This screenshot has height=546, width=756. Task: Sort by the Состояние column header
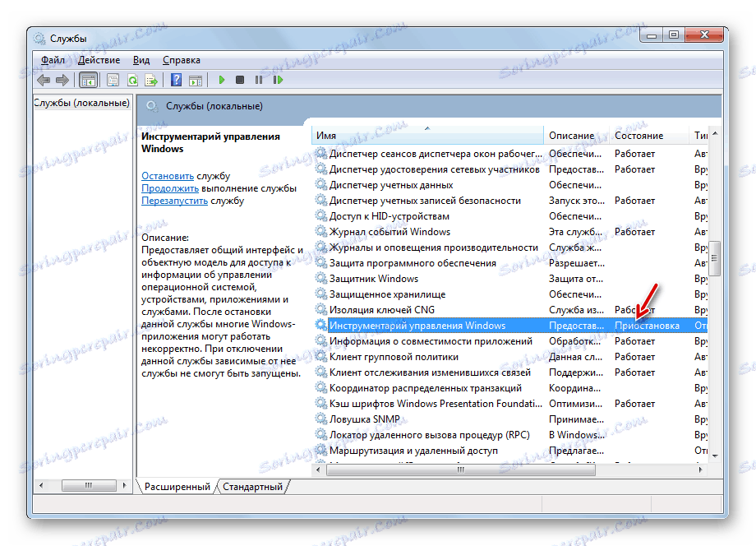[x=648, y=136]
